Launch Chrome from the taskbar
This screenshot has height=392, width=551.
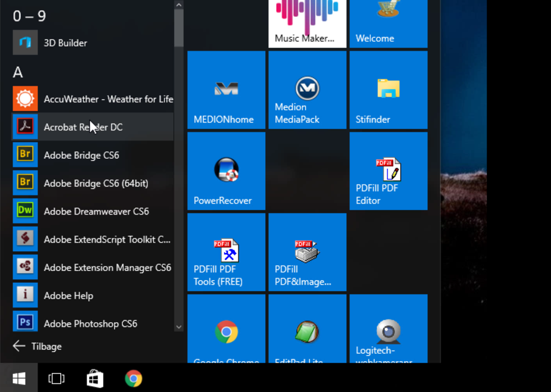point(134,378)
